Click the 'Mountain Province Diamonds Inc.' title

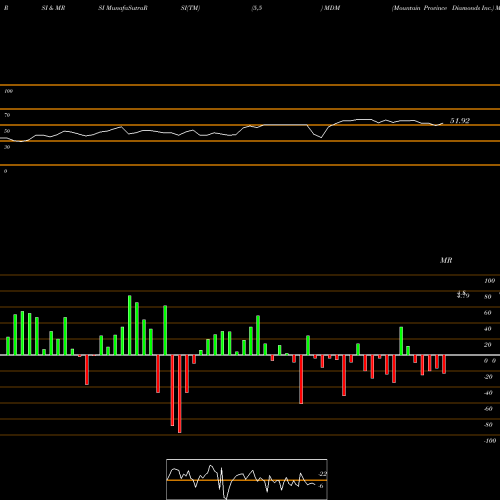(x=443, y=8)
